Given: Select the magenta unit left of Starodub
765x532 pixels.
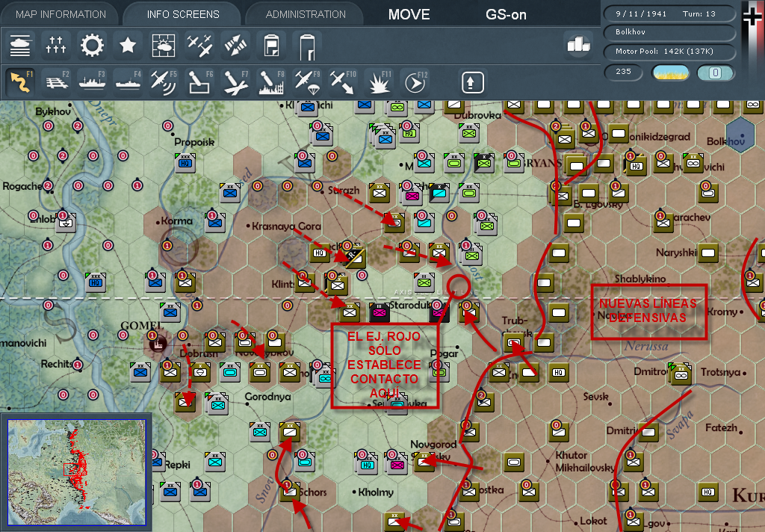Looking at the screenshot, I should tap(379, 312).
